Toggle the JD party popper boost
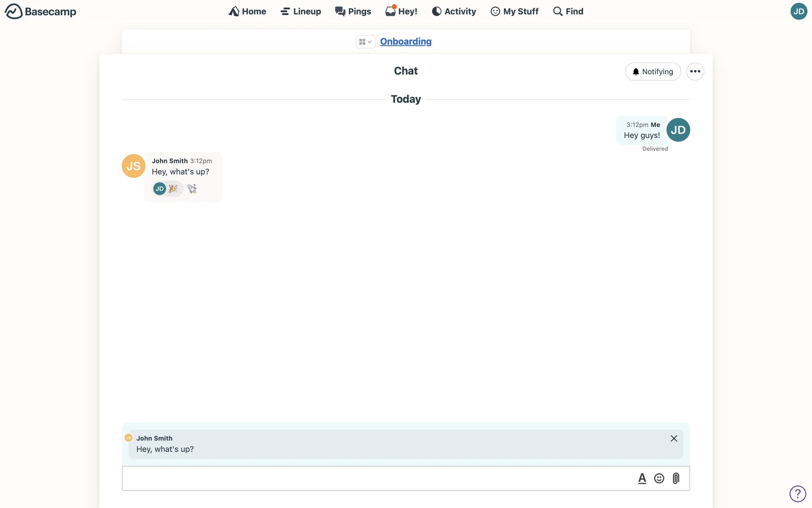Image resolution: width=812 pixels, height=508 pixels. pyautogui.click(x=168, y=189)
